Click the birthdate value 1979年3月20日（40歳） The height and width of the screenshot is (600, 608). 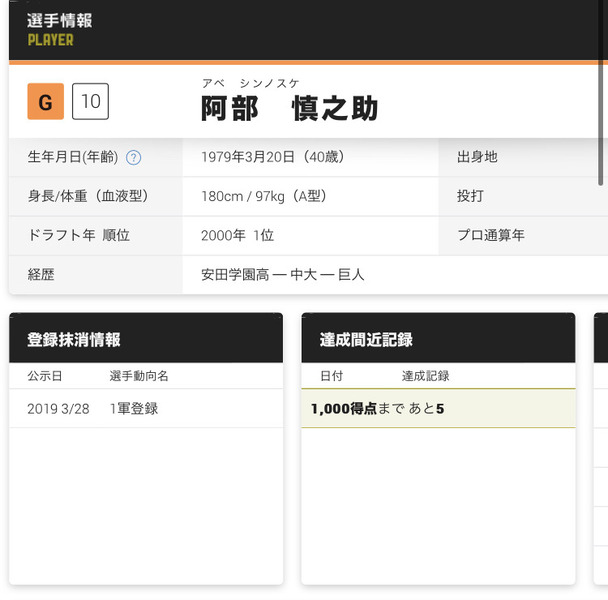tap(273, 157)
